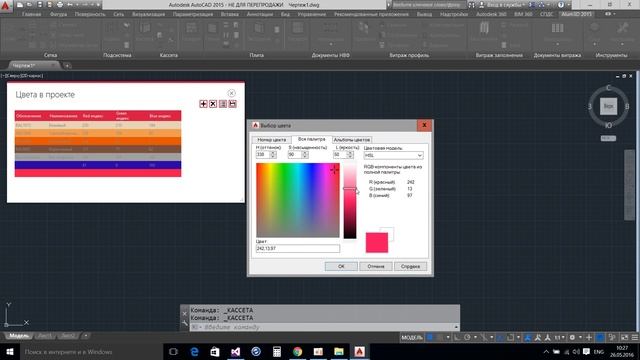Click the luminance L spinner arrows
Screen dimensions: 640x360
click(x=350, y=155)
